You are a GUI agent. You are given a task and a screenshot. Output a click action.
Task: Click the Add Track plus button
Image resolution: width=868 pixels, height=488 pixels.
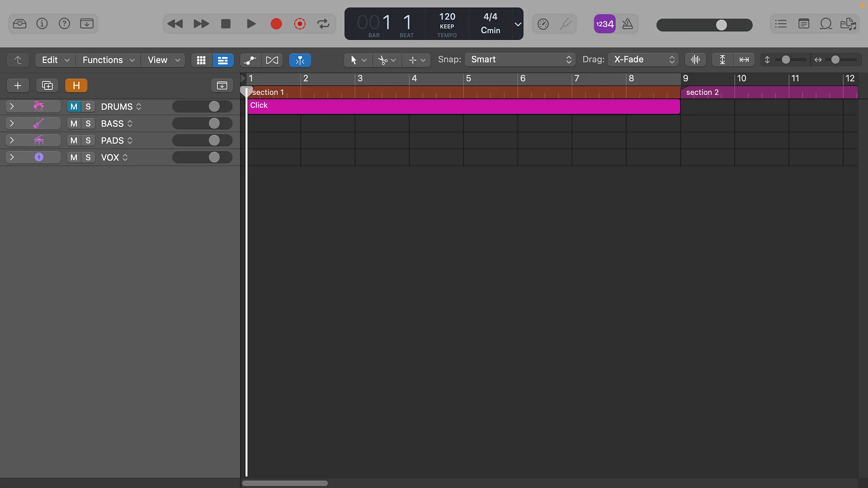[x=18, y=85]
